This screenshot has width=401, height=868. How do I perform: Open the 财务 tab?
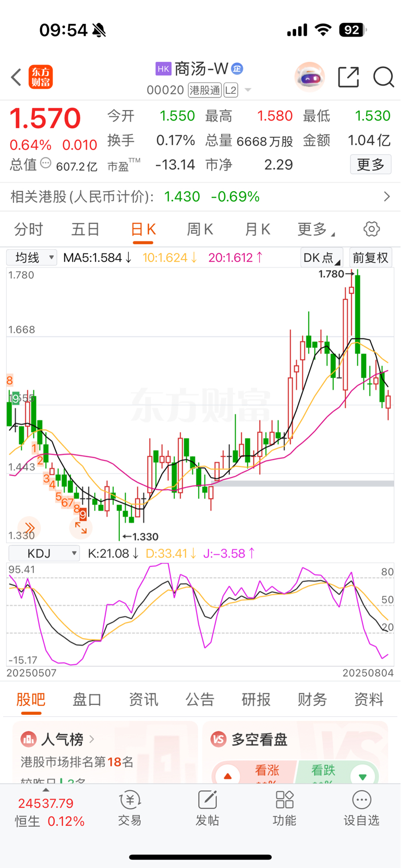[312, 700]
